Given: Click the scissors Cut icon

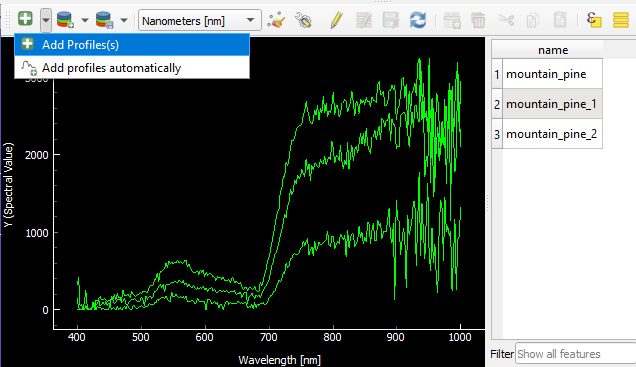Looking at the screenshot, I should [x=506, y=20].
